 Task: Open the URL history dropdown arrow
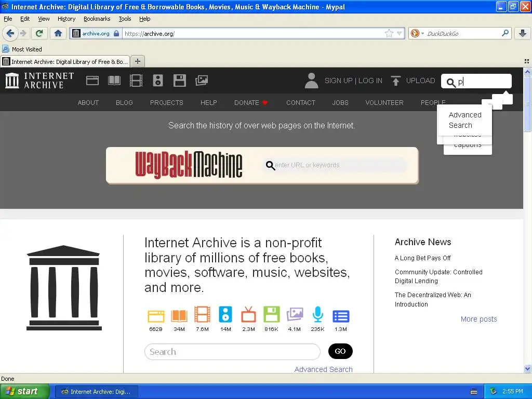(400, 33)
